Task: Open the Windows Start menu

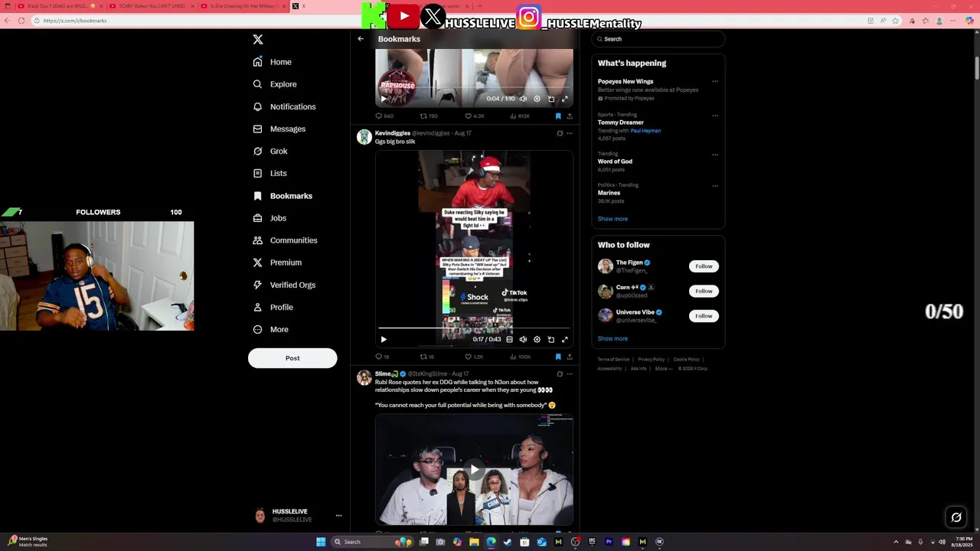Action: (x=321, y=542)
